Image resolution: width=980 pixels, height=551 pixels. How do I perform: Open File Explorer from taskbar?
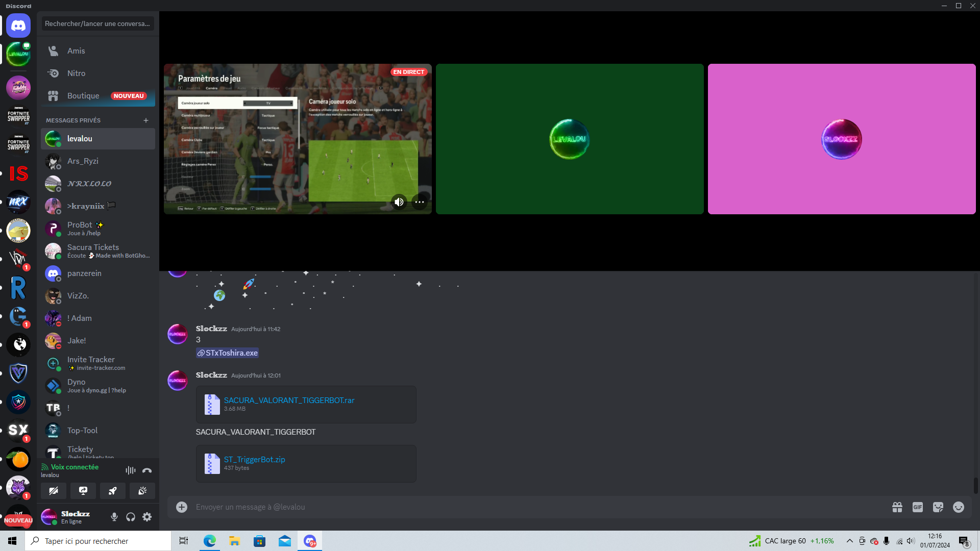[x=234, y=541]
